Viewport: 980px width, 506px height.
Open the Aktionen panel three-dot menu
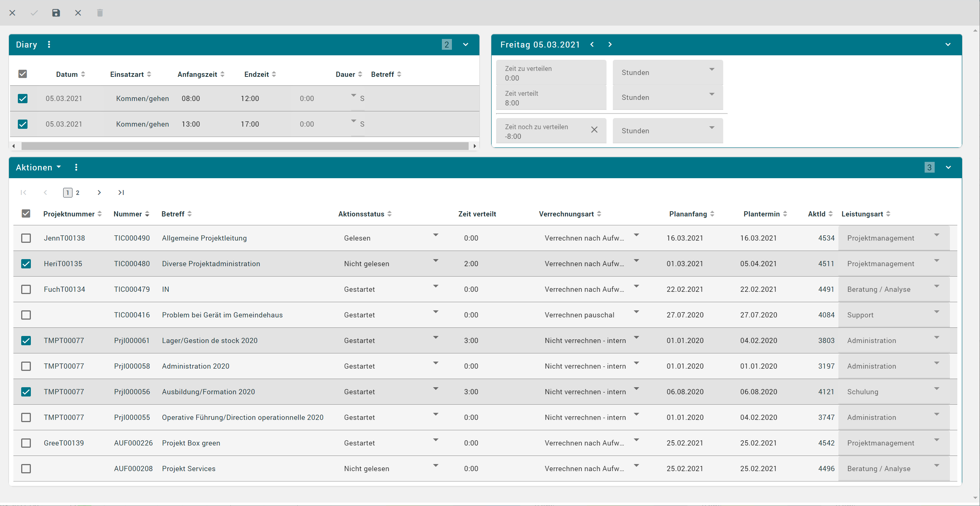(x=76, y=167)
